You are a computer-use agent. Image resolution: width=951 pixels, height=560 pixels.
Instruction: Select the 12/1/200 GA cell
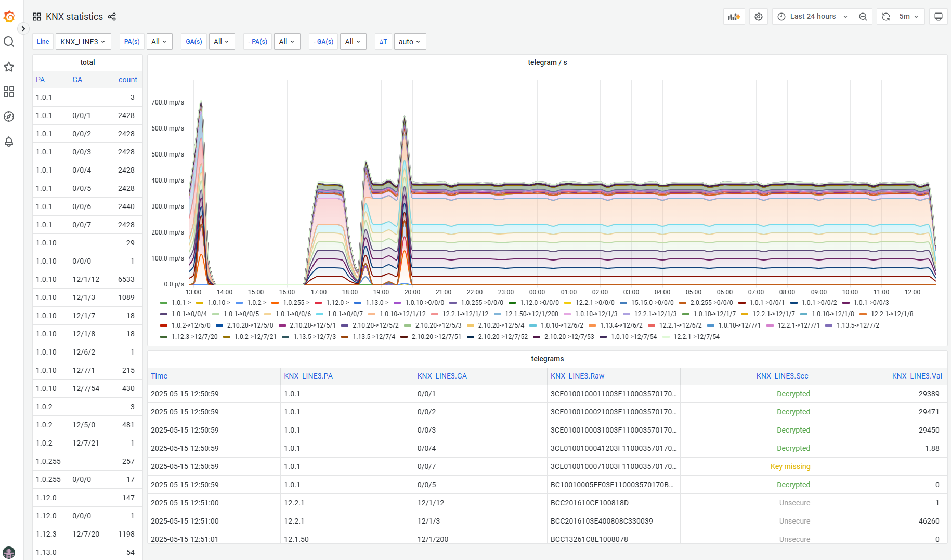480,539
